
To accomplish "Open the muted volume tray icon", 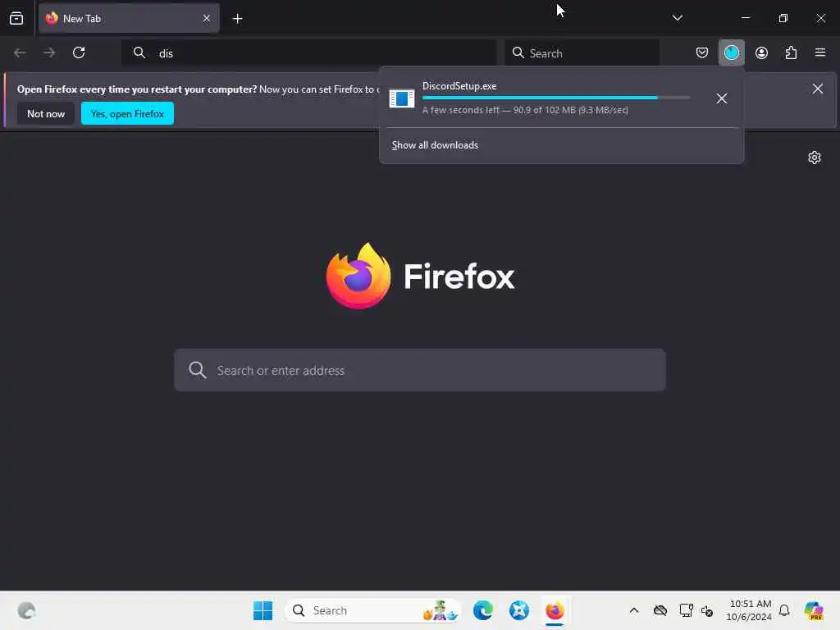I will 707,610.
